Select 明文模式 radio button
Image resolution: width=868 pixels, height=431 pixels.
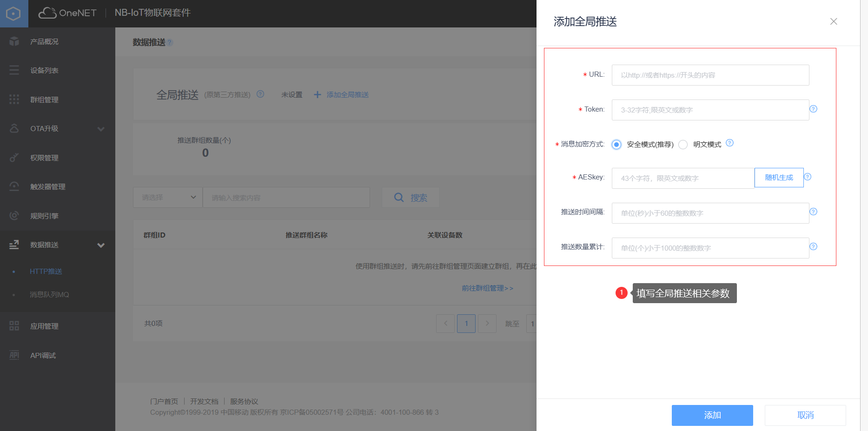point(683,145)
